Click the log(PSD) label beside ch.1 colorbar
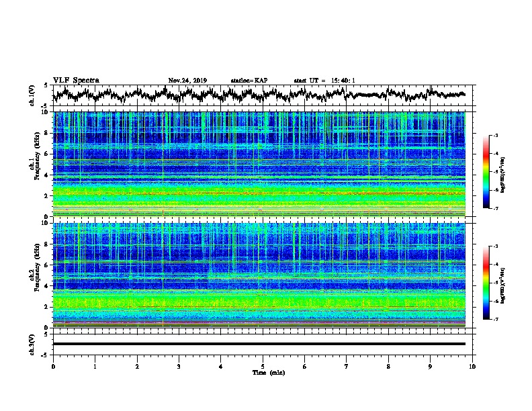The height and width of the screenshot is (411, 532). [503, 175]
